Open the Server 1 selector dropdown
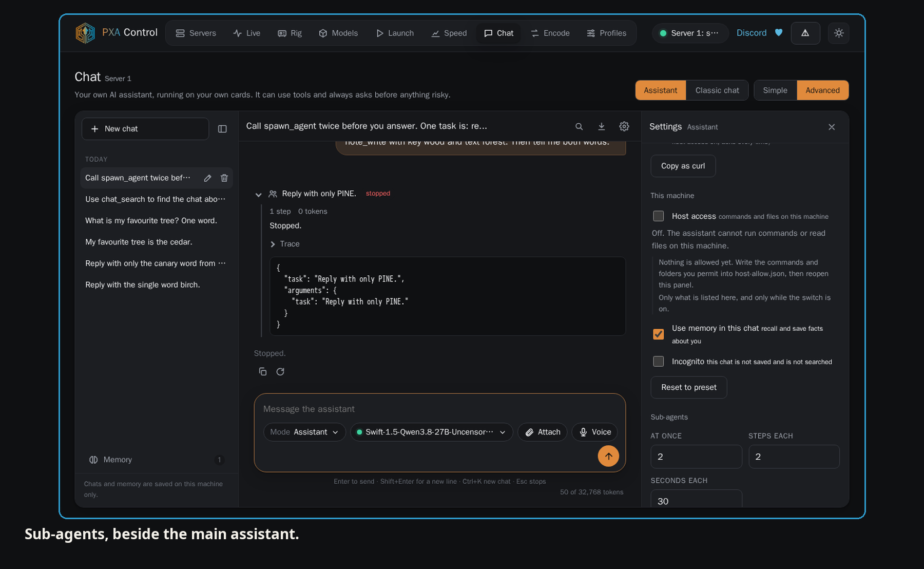 (x=690, y=33)
